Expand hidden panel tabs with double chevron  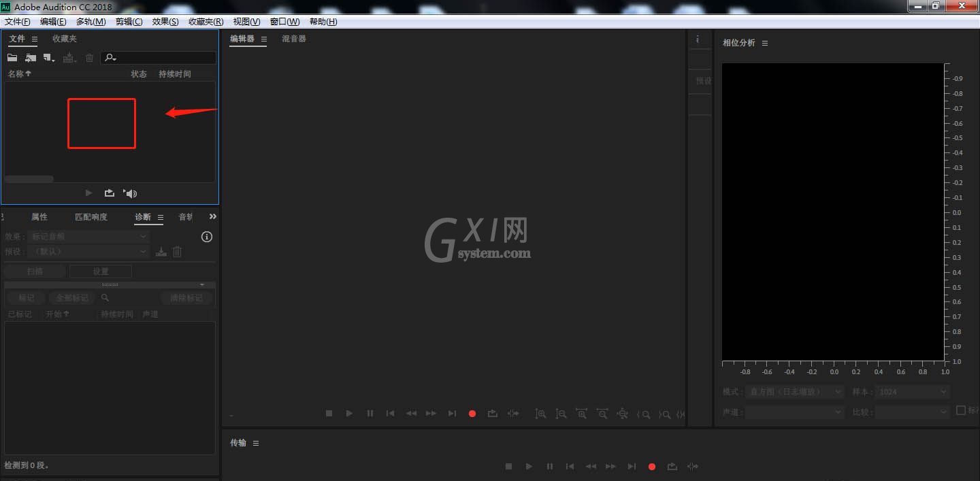click(x=212, y=216)
